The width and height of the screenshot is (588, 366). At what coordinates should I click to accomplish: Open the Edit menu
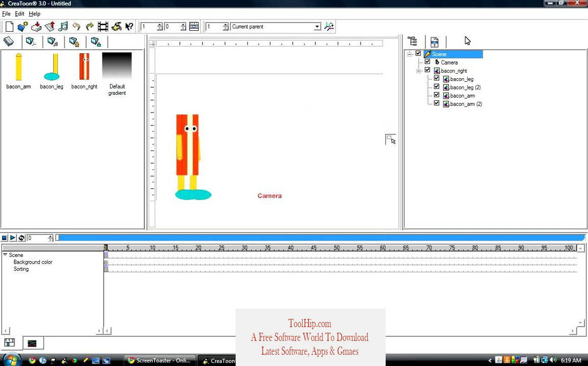click(x=19, y=14)
